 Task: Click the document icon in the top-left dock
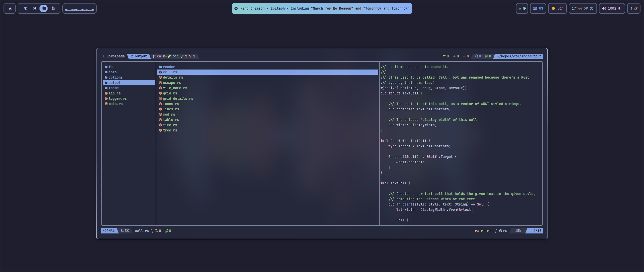(53, 8)
